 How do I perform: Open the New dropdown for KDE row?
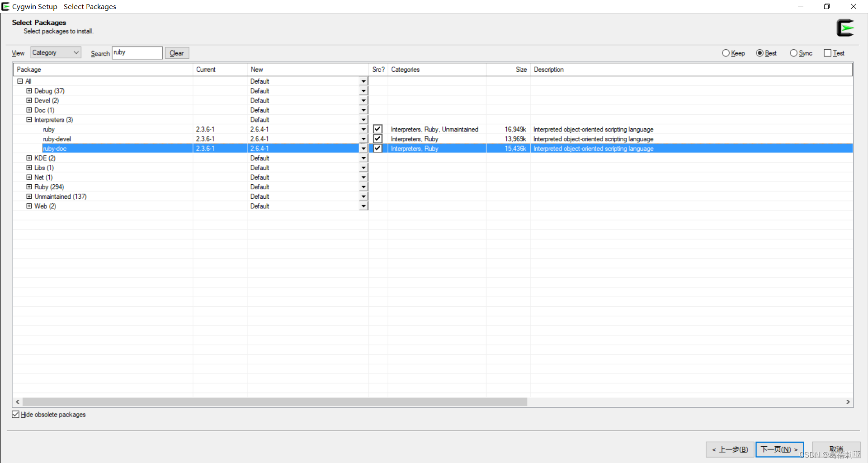[363, 158]
